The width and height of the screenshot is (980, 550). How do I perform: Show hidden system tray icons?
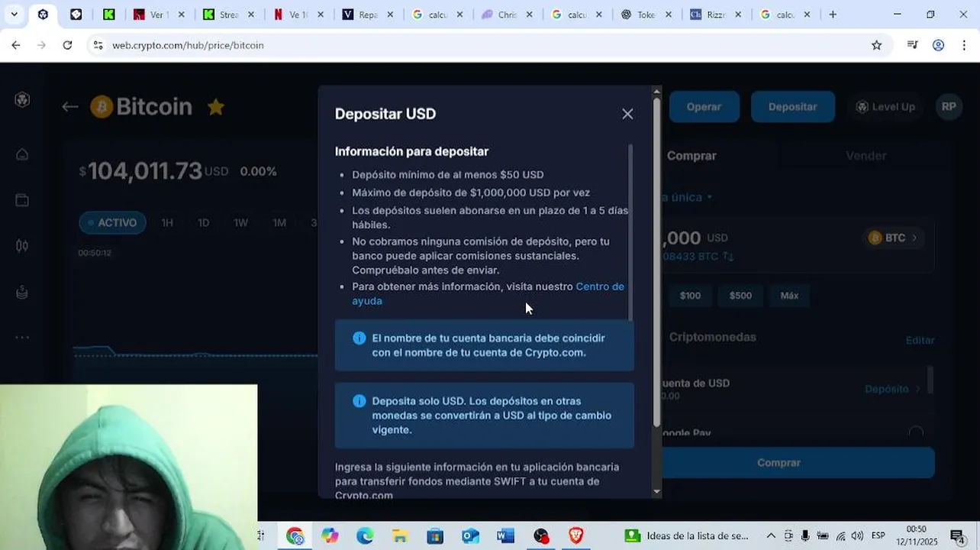tap(771, 536)
